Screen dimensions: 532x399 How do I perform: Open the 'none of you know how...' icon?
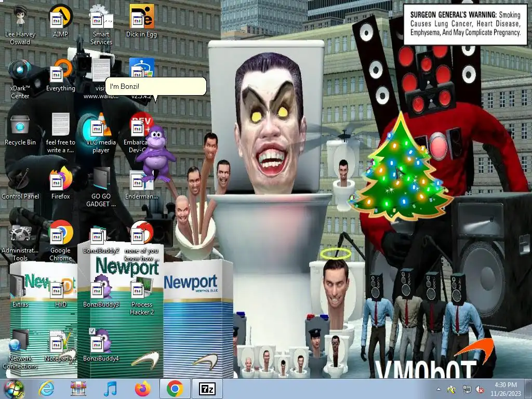[141, 241]
